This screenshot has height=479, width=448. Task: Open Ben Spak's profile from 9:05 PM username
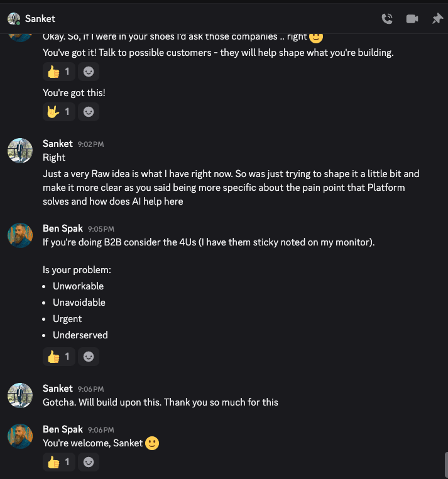click(x=63, y=229)
